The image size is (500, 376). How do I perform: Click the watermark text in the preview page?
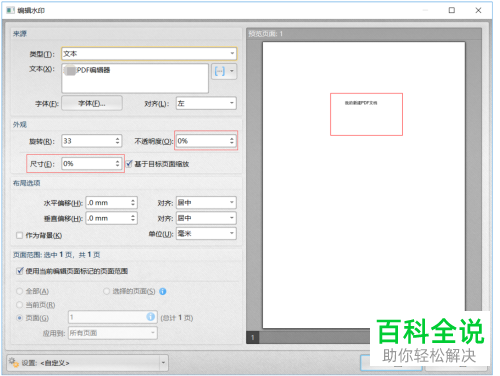coord(361,103)
